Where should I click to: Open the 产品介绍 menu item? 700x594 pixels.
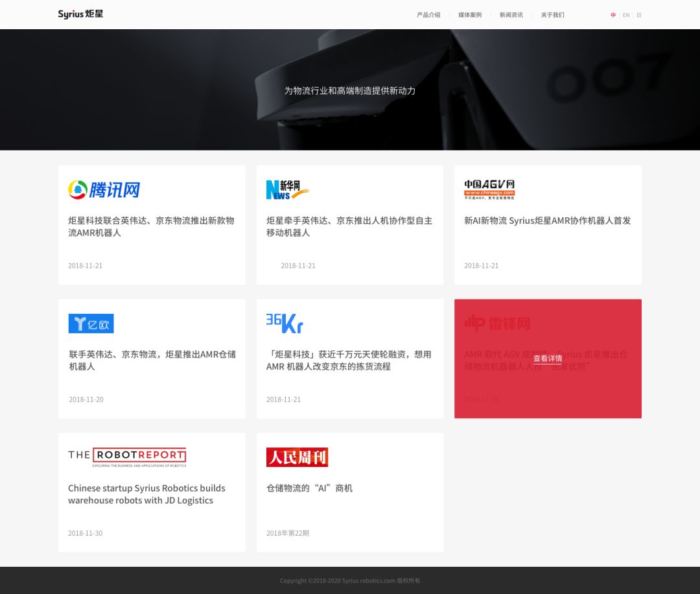click(x=428, y=15)
